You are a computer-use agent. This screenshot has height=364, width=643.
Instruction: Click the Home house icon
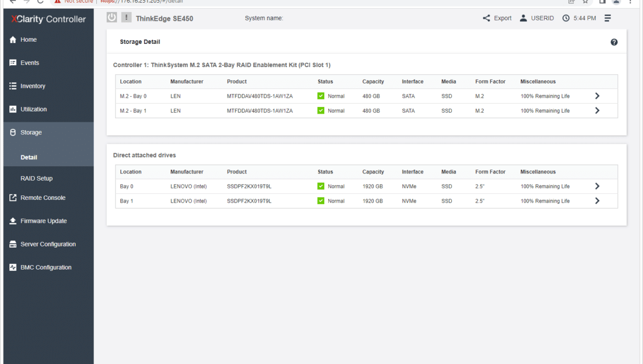[x=13, y=40]
